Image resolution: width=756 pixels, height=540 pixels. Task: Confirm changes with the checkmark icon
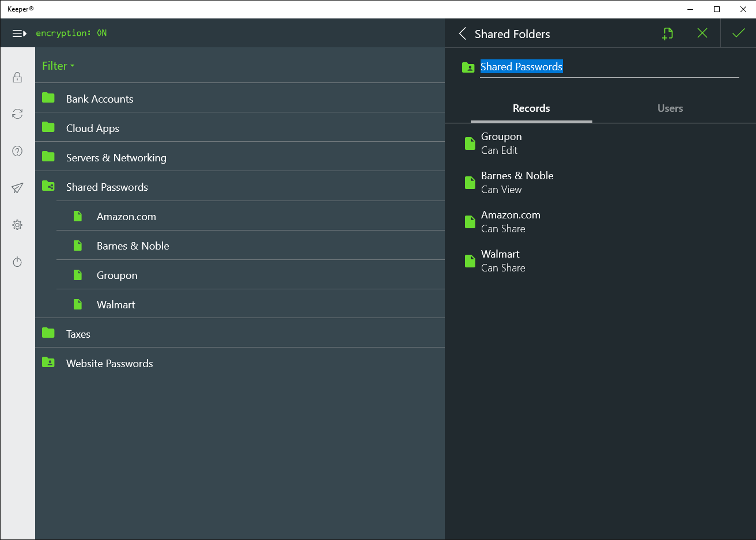coord(738,33)
